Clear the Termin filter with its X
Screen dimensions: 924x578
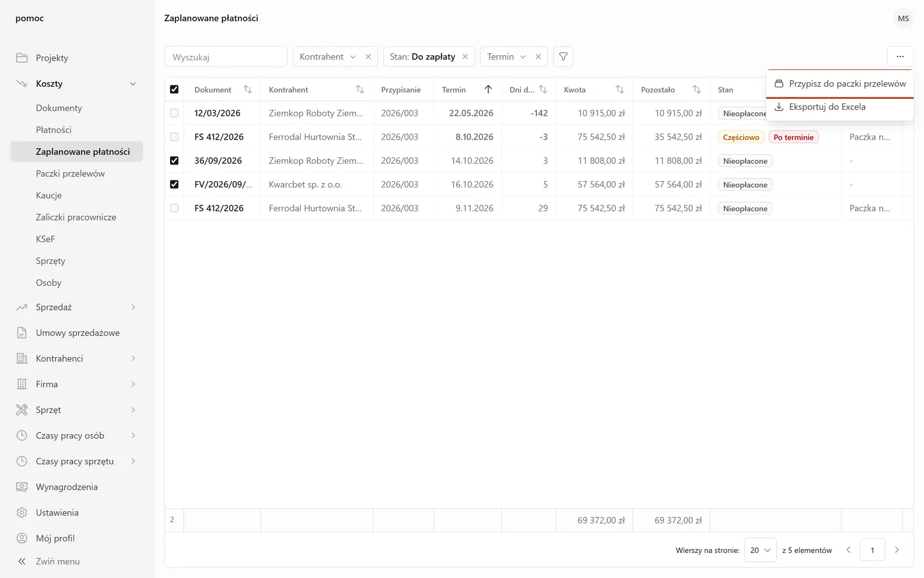point(538,57)
